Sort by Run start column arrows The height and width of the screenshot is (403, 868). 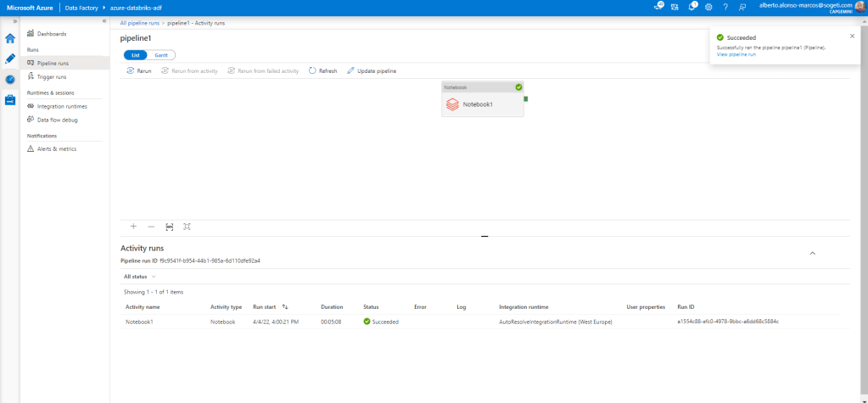(285, 306)
